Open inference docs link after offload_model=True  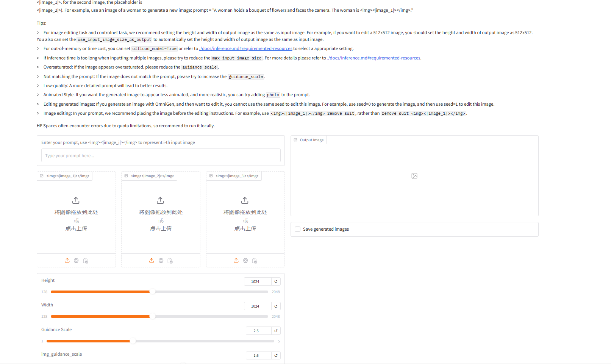(246, 48)
